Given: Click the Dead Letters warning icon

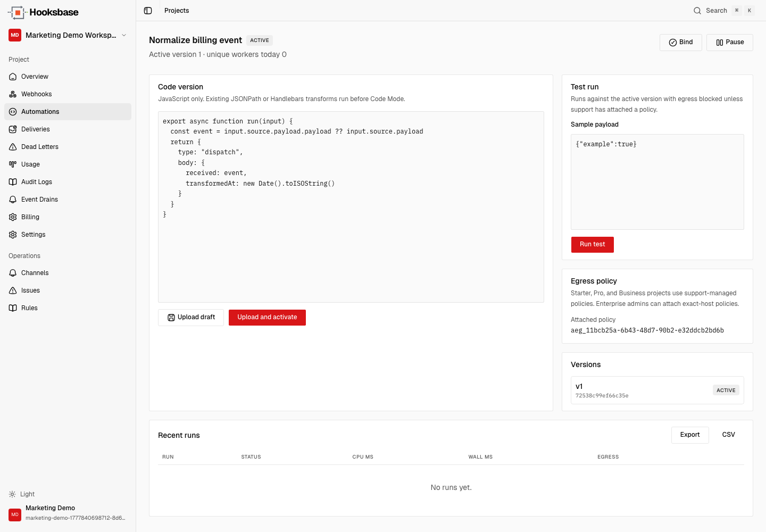Looking at the screenshot, I should (13, 147).
